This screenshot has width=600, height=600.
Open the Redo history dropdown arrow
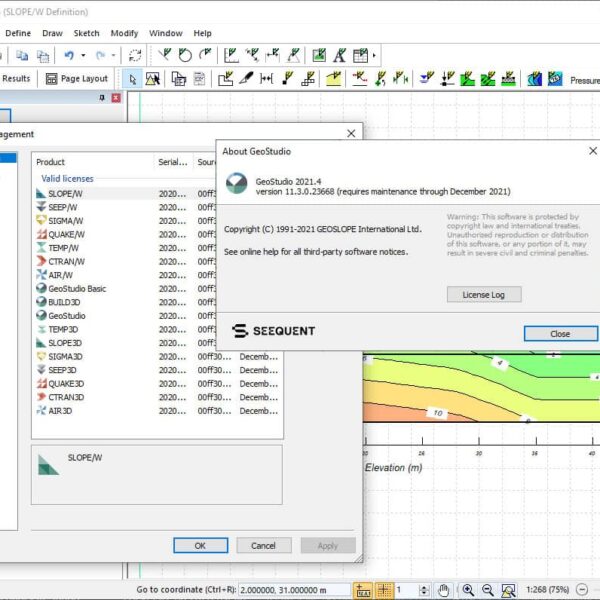(111, 56)
